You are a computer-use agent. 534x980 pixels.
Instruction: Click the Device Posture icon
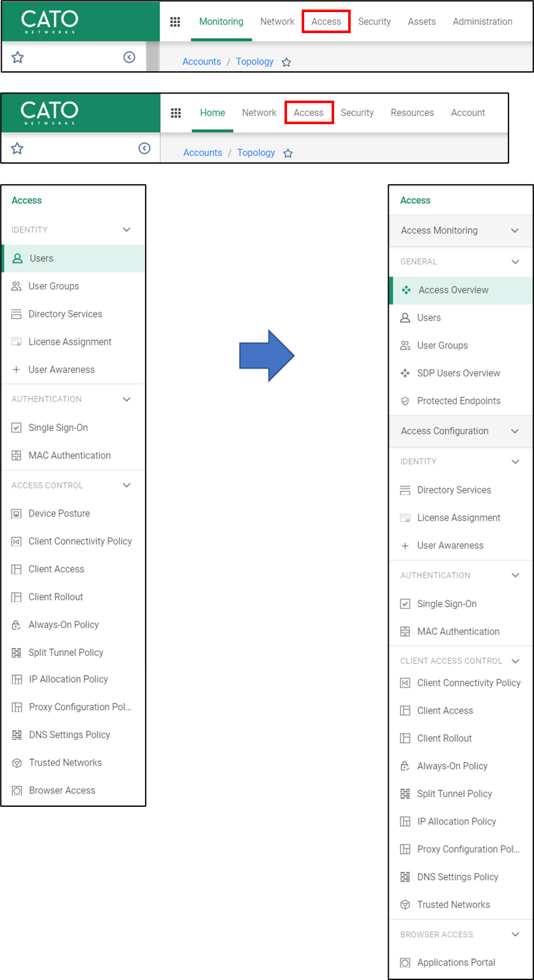(17, 513)
